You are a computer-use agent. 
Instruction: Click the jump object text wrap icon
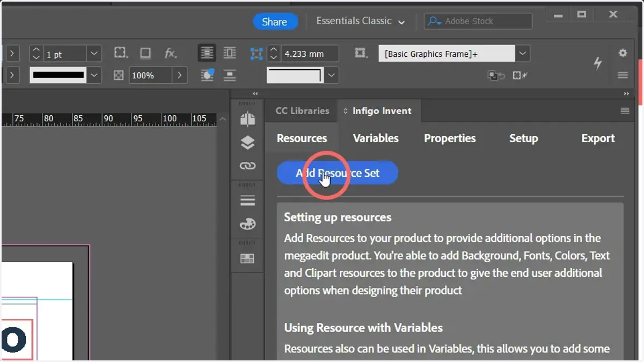coord(230,75)
